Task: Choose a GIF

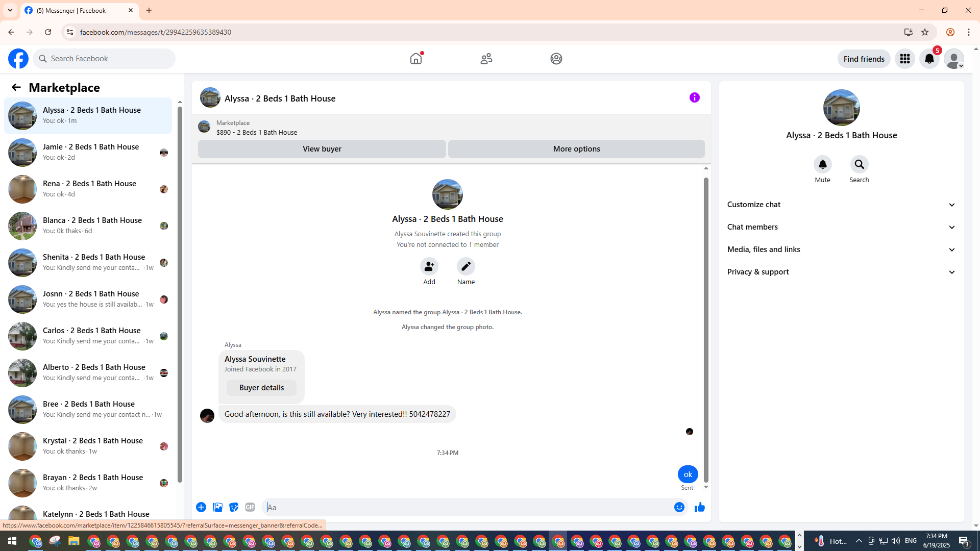Action: coord(250,507)
